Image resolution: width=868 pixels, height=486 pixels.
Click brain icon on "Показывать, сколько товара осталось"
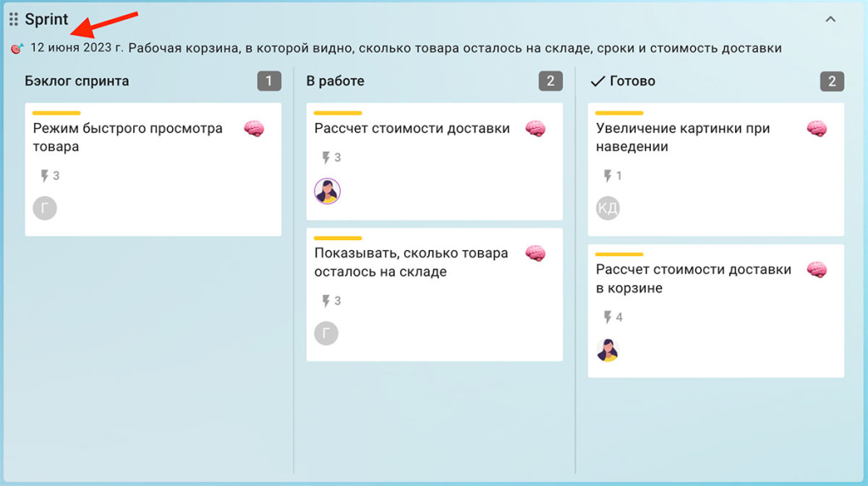[x=535, y=253]
